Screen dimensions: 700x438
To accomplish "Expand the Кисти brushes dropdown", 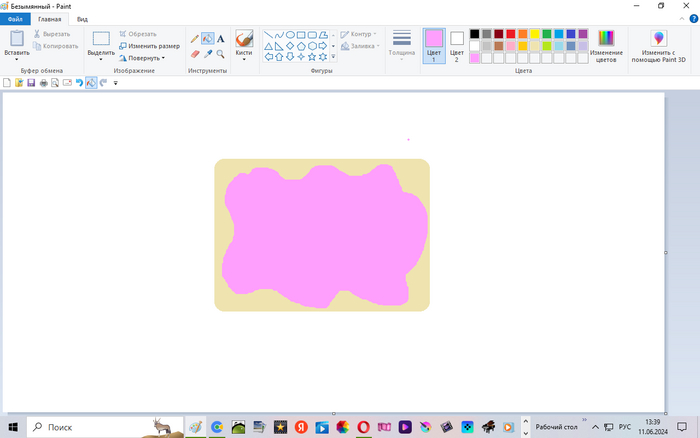I will click(x=244, y=58).
